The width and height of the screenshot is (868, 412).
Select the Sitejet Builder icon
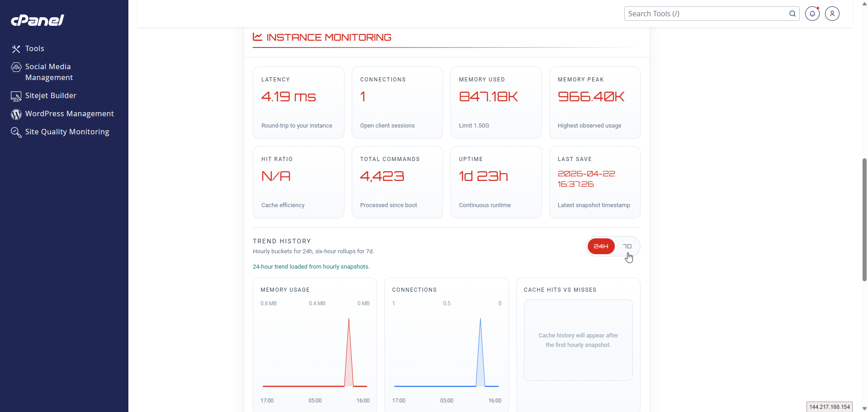coord(16,96)
